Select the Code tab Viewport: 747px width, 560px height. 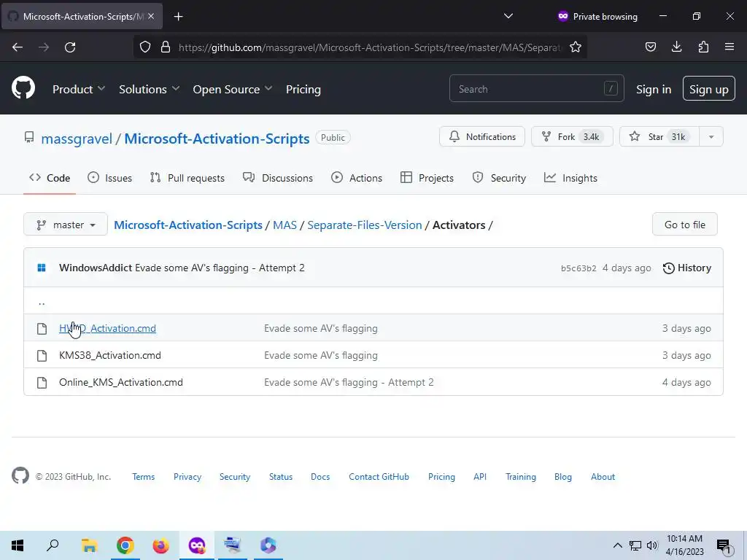[x=50, y=178]
